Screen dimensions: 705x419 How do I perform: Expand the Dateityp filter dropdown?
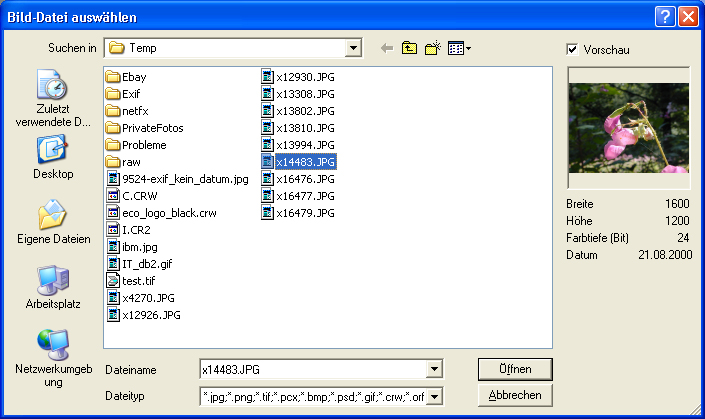tap(434, 396)
